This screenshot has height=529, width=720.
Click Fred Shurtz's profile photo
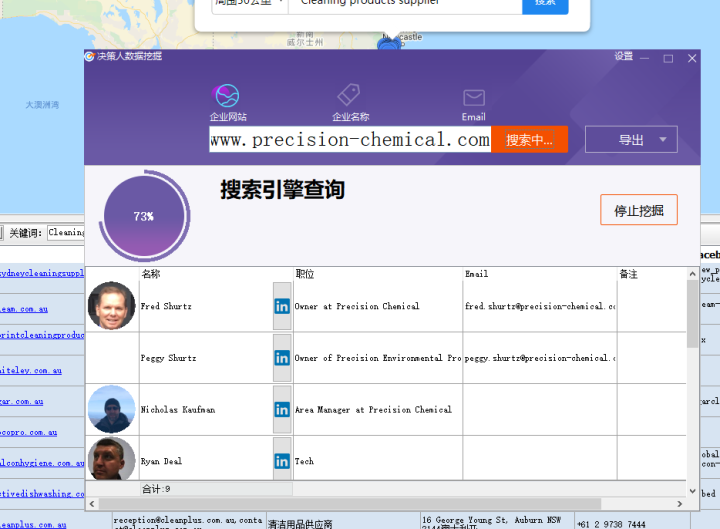tap(112, 306)
